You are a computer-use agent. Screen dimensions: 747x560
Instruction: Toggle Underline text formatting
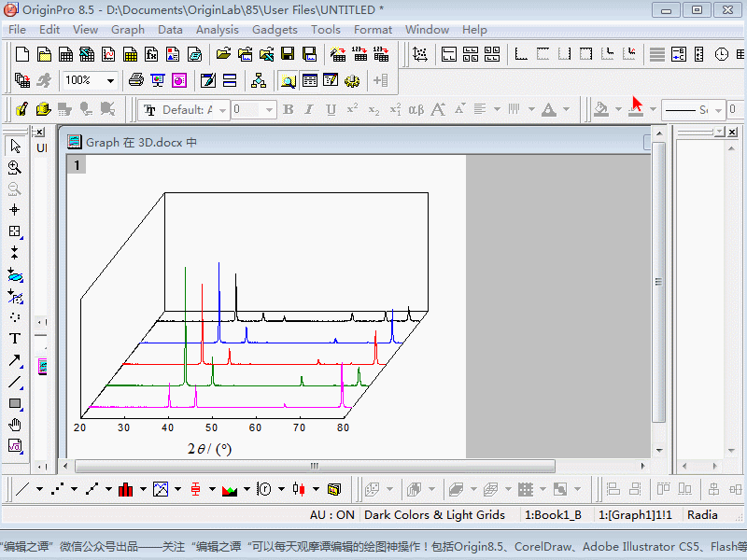pyautogui.click(x=331, y=110)
